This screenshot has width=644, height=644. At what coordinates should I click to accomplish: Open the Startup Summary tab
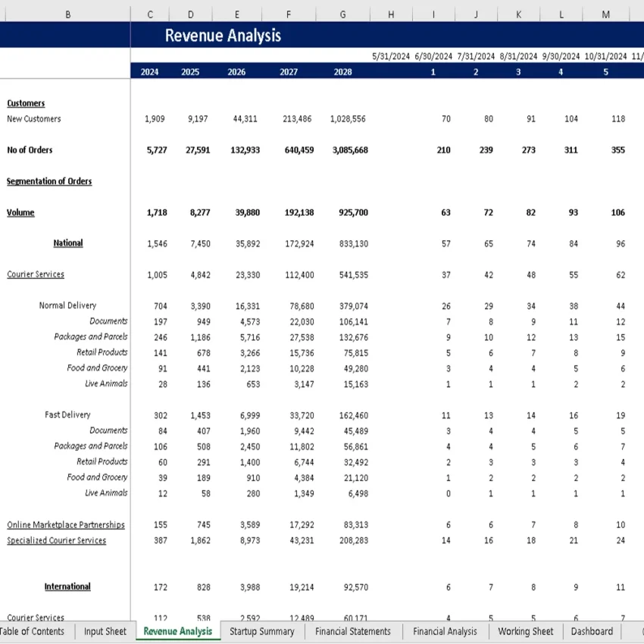pyautogui.click(x=261, y=631)
